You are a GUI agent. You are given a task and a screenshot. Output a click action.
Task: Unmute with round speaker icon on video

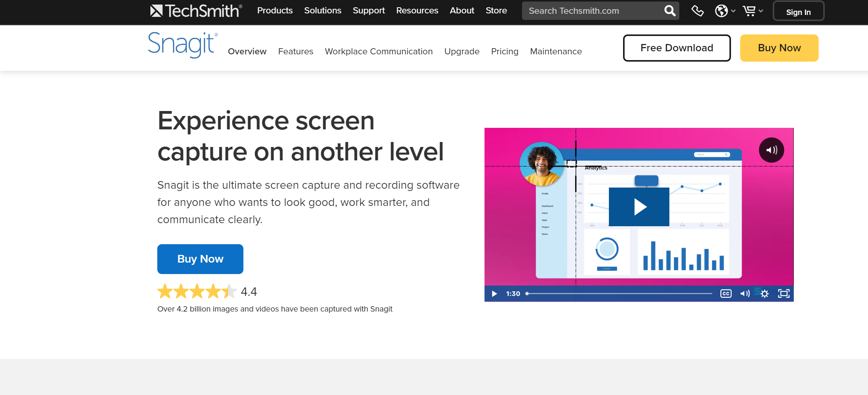click(771, 150)
